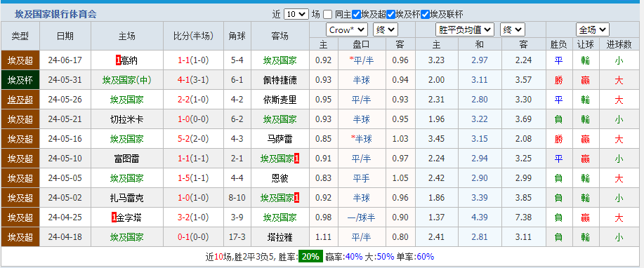Click away team 佩特捷德
The image size is (644, 268).
(x=280, y=81)
